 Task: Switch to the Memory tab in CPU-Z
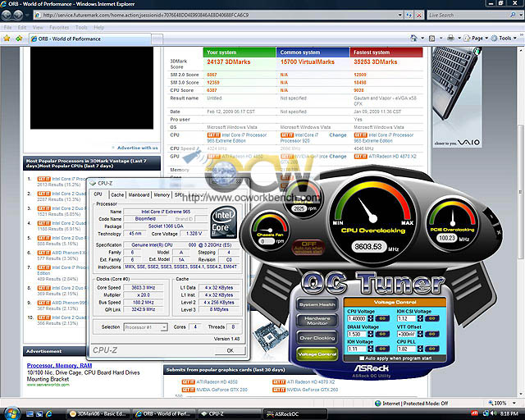point(162,195)
